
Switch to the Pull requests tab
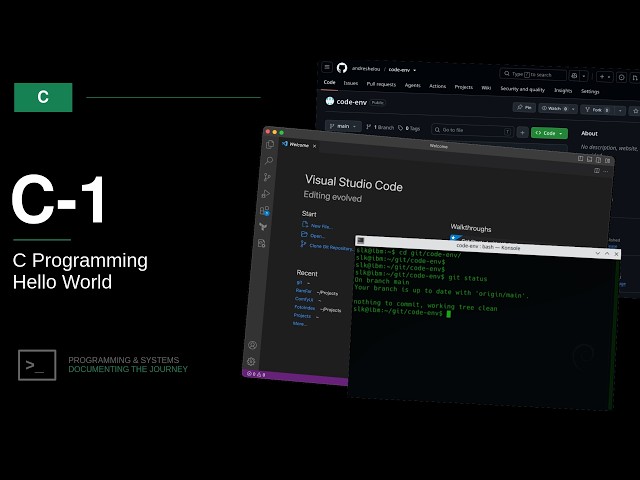381,84
